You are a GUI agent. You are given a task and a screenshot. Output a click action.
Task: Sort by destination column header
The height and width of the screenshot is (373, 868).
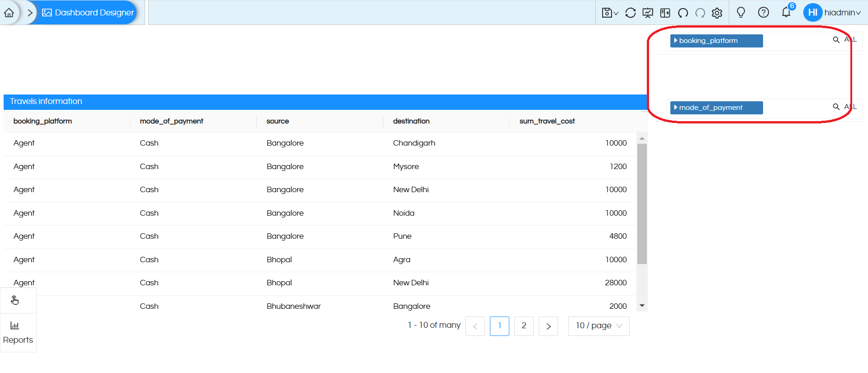click(x=411, y=121)
